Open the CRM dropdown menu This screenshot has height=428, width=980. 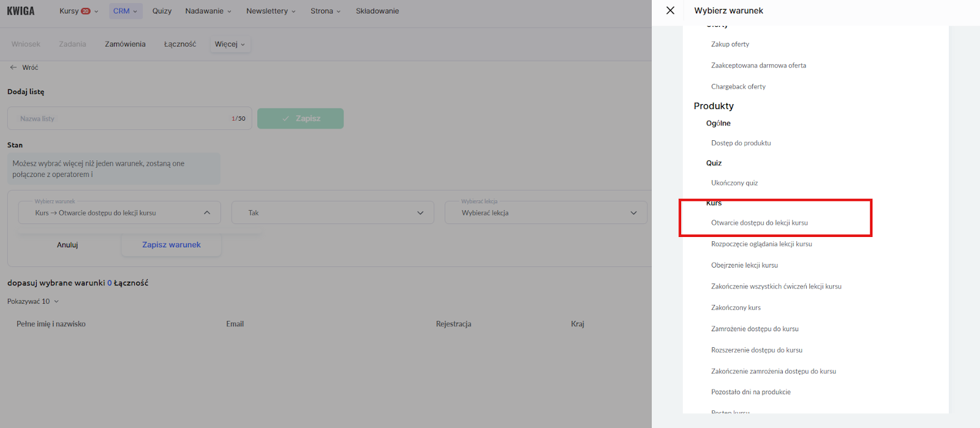click(x=126, y=11)
